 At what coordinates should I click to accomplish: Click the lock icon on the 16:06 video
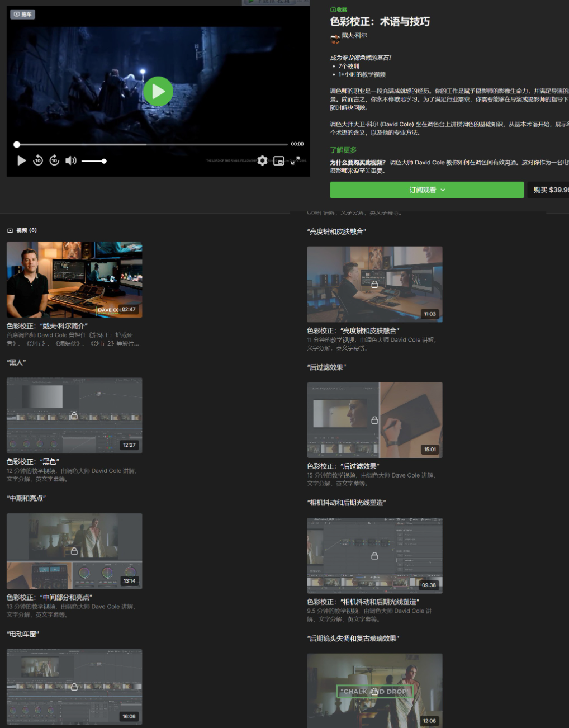coord(74,687)
